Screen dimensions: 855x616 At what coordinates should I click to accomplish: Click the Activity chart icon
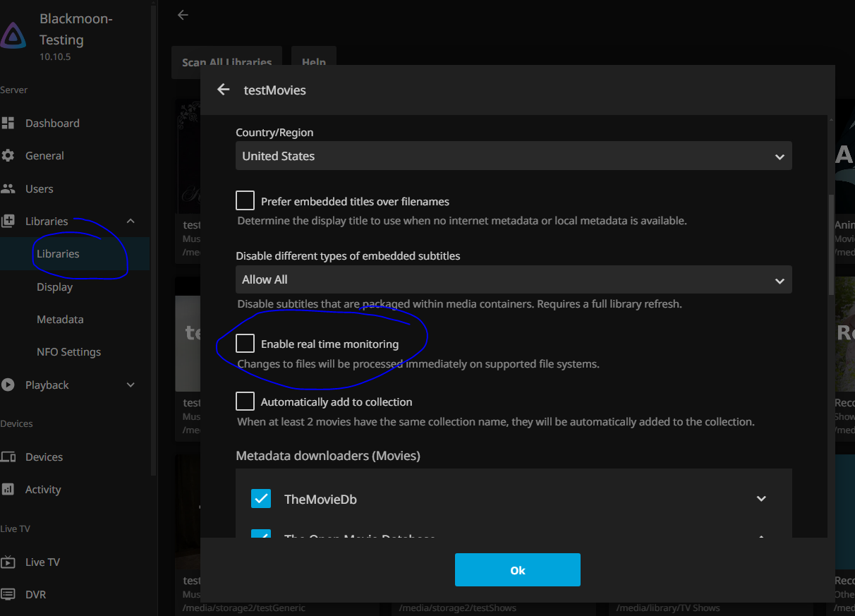pyautogui.click(x=8, y=490)
